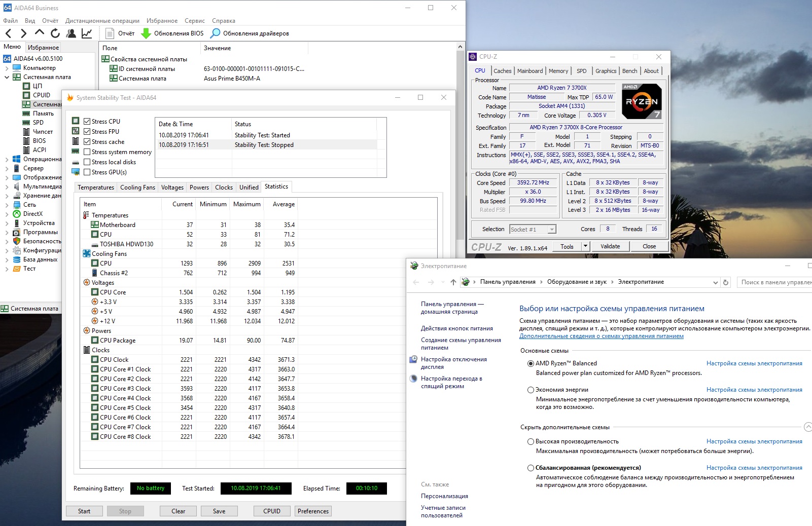Viewport: 812px width, 526px height.
Task: Collapse the Скрыть дополнительные схемы section
Action: (x=807, y=427)
